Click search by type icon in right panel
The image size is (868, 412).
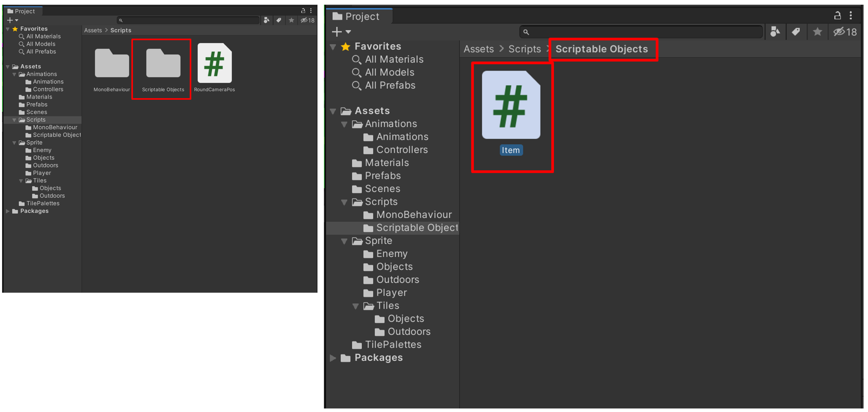pyautogui.click(x=775, y=32)
